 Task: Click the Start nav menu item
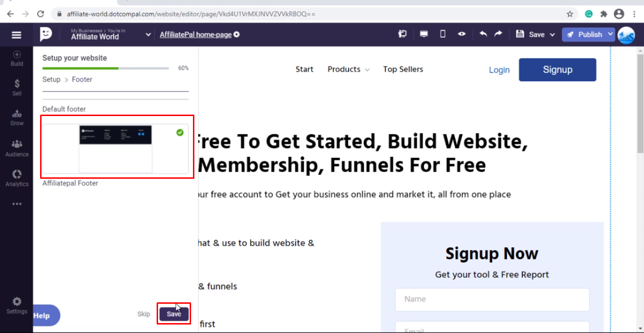[x=304, y=69]
